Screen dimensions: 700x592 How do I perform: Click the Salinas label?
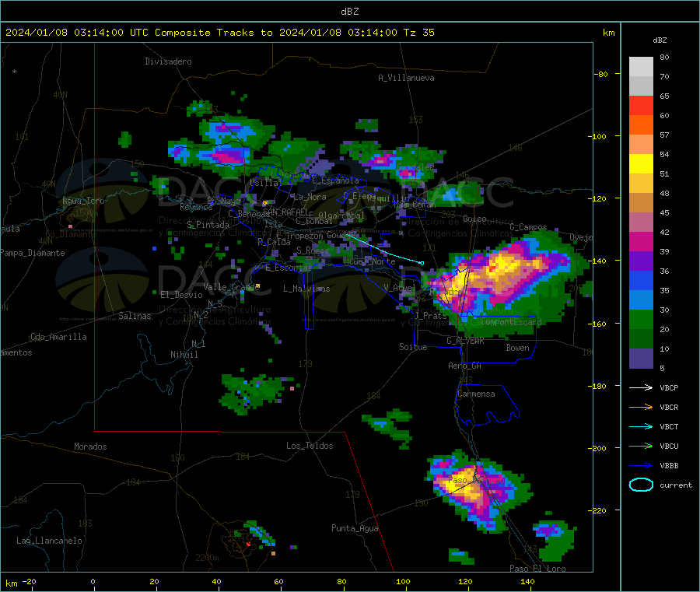[x=135, y=316]
